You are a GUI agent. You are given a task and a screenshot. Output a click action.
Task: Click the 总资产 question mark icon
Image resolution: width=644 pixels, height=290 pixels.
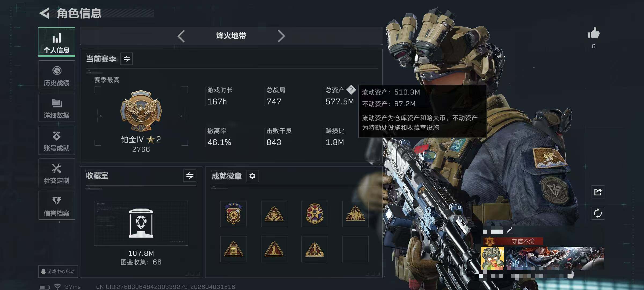[351, 90]
